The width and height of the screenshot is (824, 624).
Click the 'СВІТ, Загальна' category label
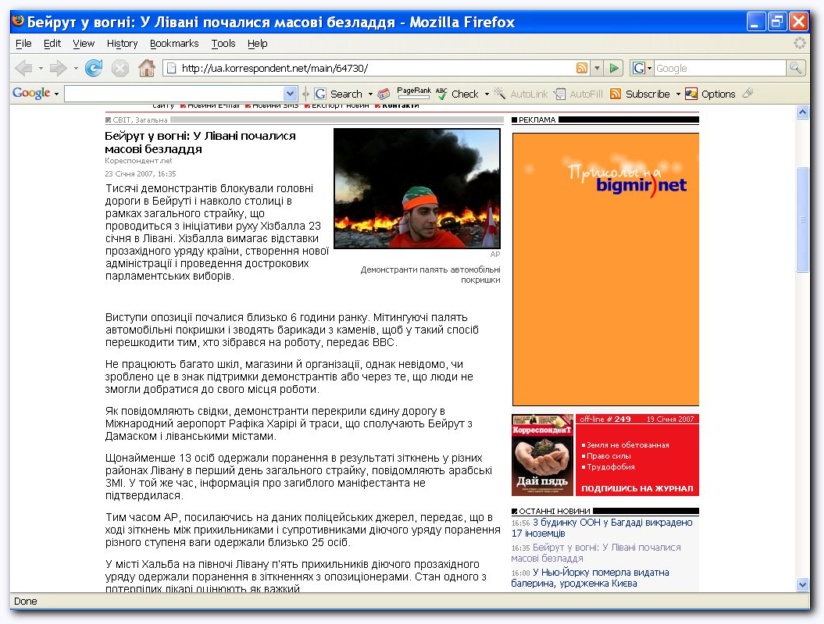coord(140,120)
